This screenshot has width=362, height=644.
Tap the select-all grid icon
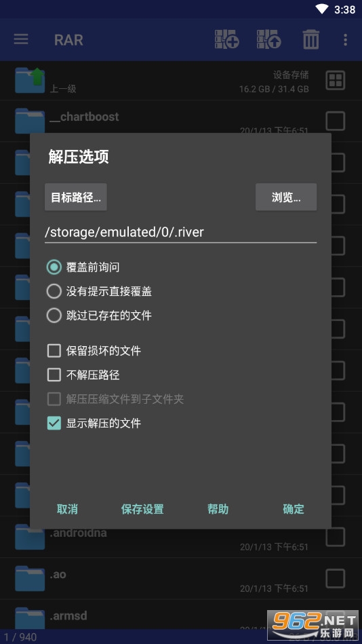pyautogui.click(x=336, y=80)
